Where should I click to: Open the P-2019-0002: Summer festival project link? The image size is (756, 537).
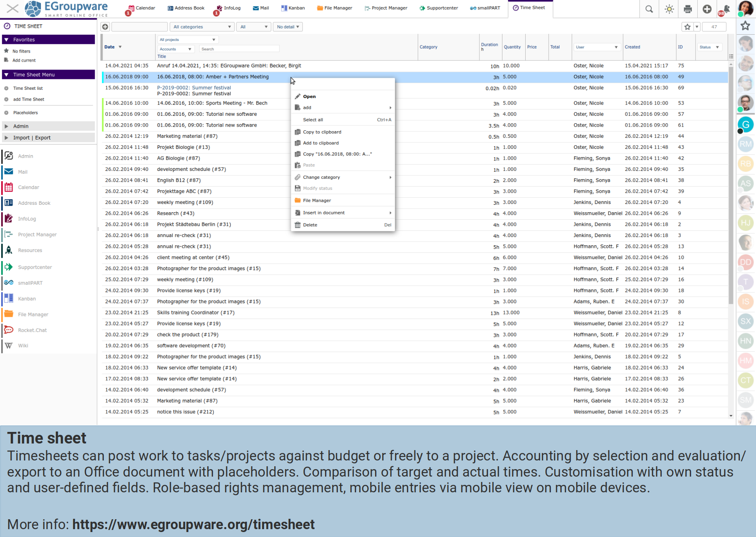[194, 88]
